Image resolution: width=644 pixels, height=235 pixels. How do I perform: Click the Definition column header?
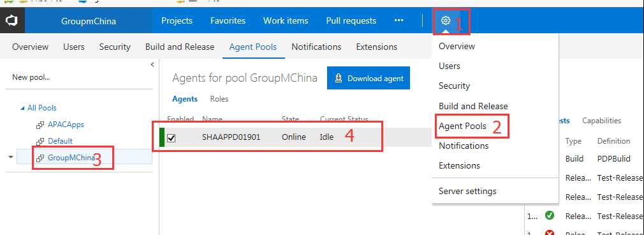click(613, 140)
